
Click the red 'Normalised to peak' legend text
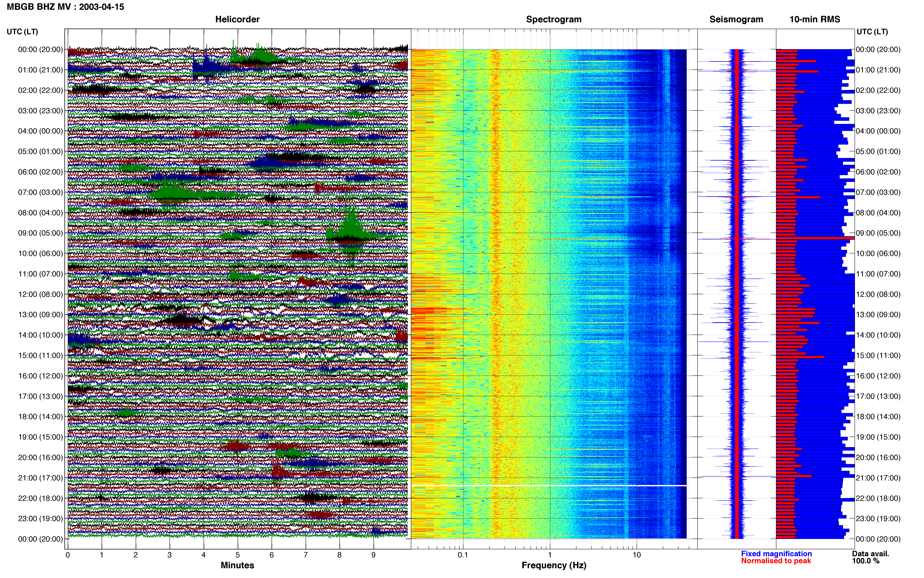pyautogui.click(x=776, y=561)
